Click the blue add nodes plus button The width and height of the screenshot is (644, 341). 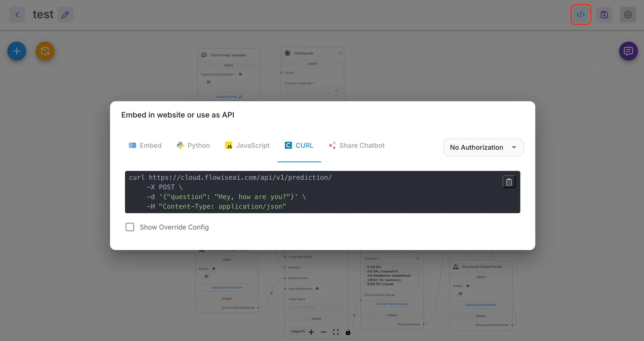pos(17,51)
